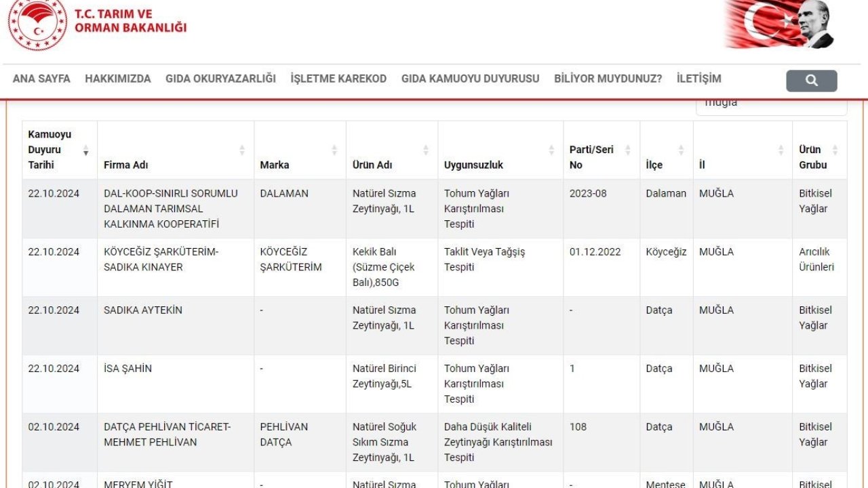Select MERYEM YİĞİT firm cell
This screenshot has height=488, width=868.
tap(176, 481)
